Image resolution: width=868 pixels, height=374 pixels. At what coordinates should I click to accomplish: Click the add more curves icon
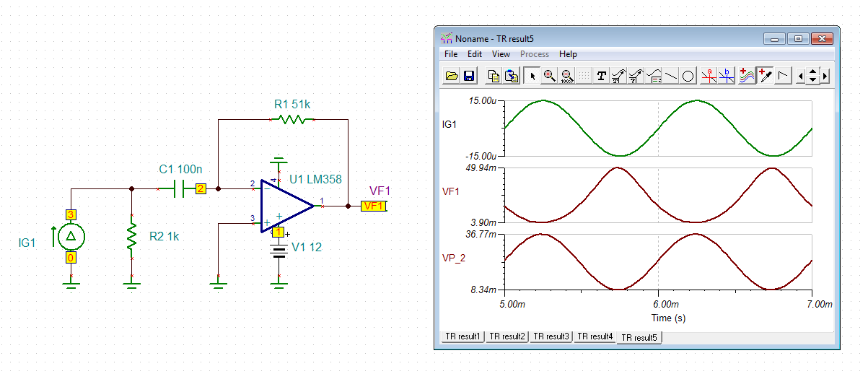(x=747, y=76)
